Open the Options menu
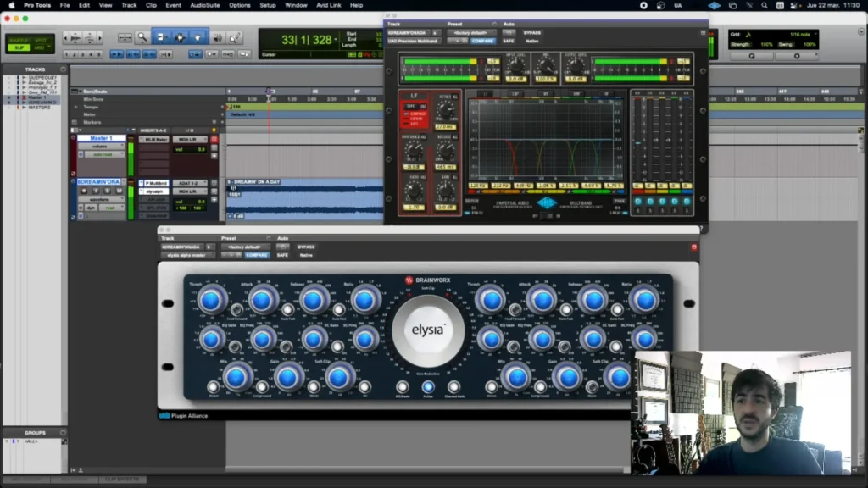This screenshot has height=488, width=868. [240, 6]
